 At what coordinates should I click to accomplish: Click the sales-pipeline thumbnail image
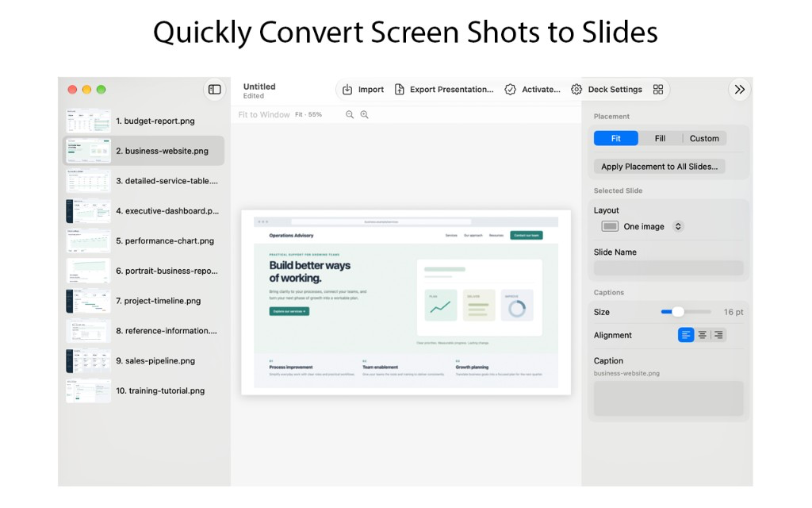coord(88,361)
